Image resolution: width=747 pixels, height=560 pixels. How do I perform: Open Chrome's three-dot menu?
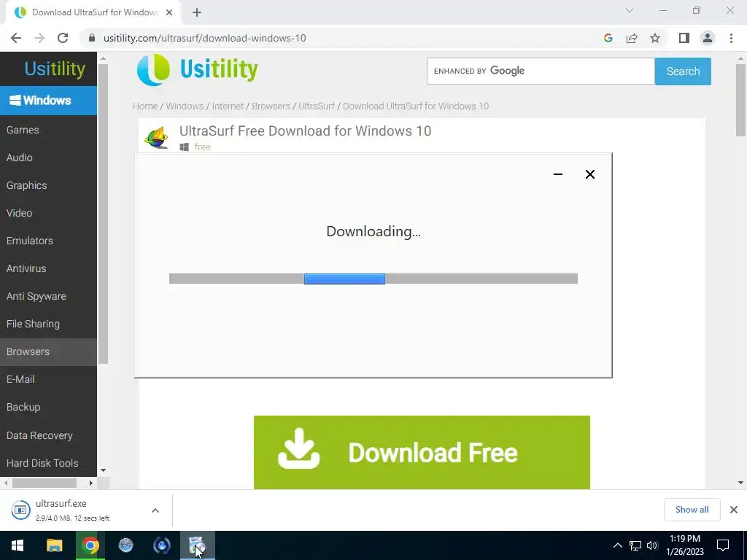click(731, 38)
